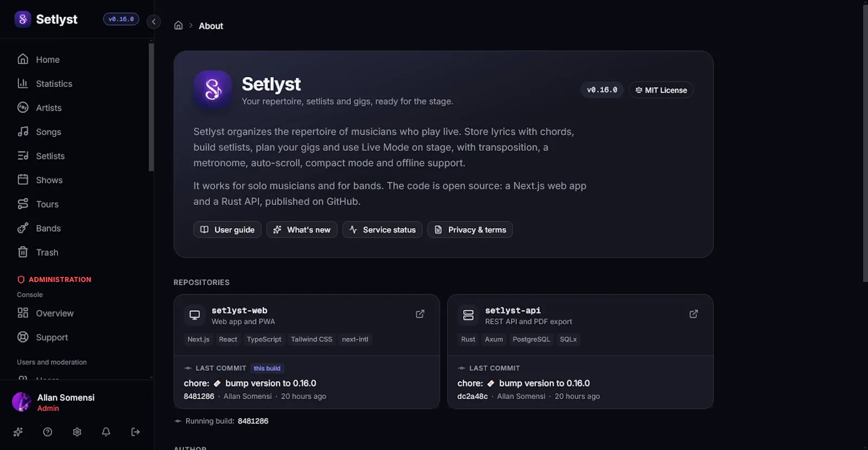Click the PostgreSQL tag

(531, 339)
